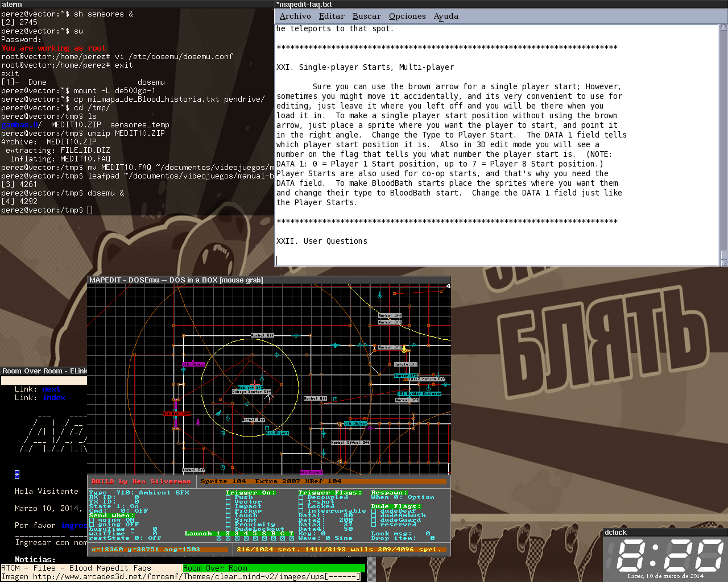This screenshot has height=582, width=728.
Task: Toggle the Sight trigger checkbox
Action: [228, 520]
